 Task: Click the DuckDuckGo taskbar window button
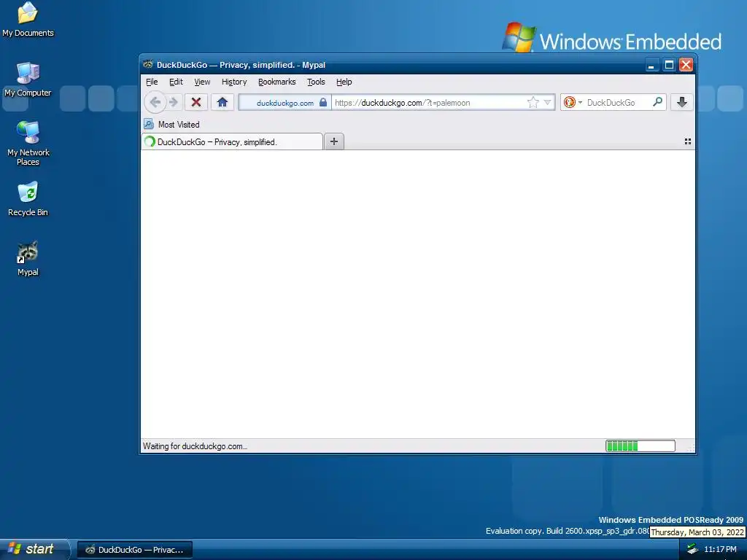135,550
